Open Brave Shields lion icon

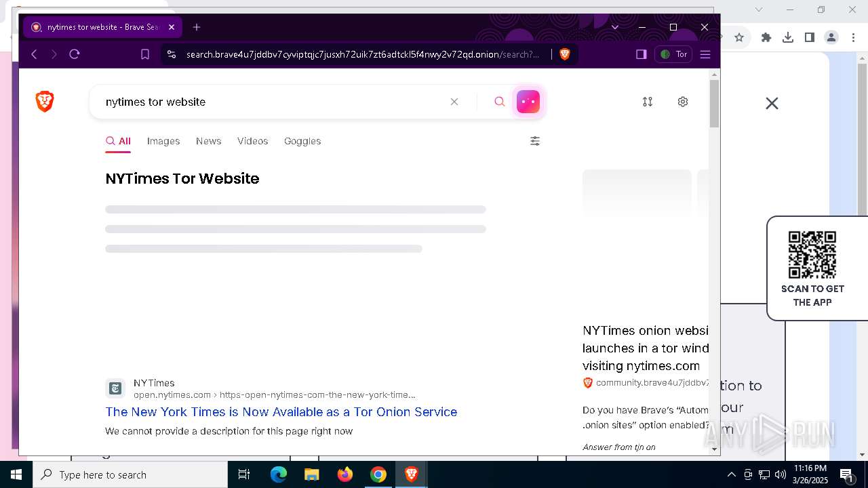tap(565, 54)
